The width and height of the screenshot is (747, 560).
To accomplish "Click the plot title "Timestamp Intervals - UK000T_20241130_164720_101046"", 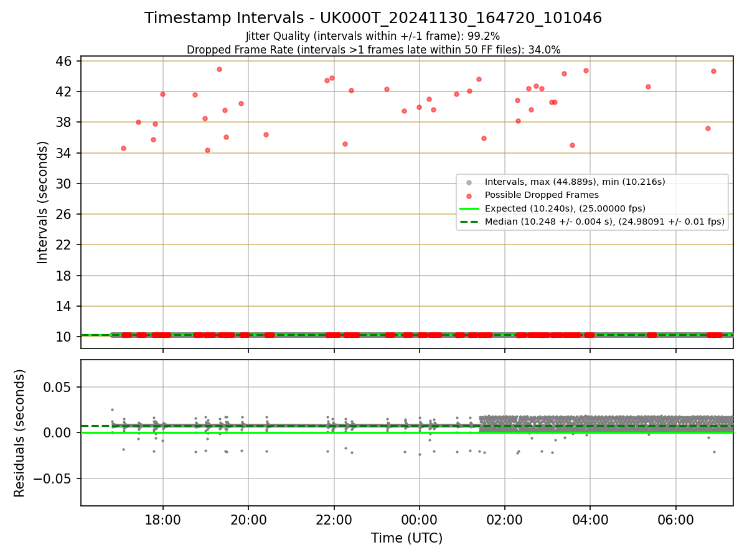I will [x=373, y=18].
